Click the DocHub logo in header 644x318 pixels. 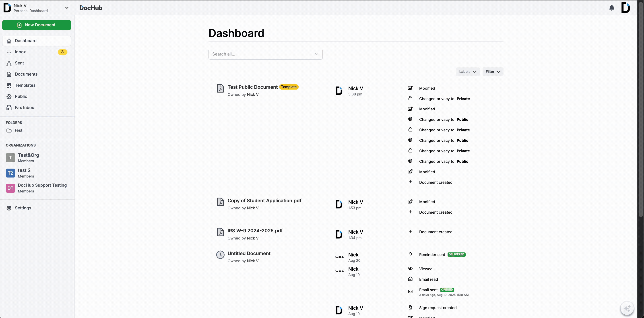(91, 8)
